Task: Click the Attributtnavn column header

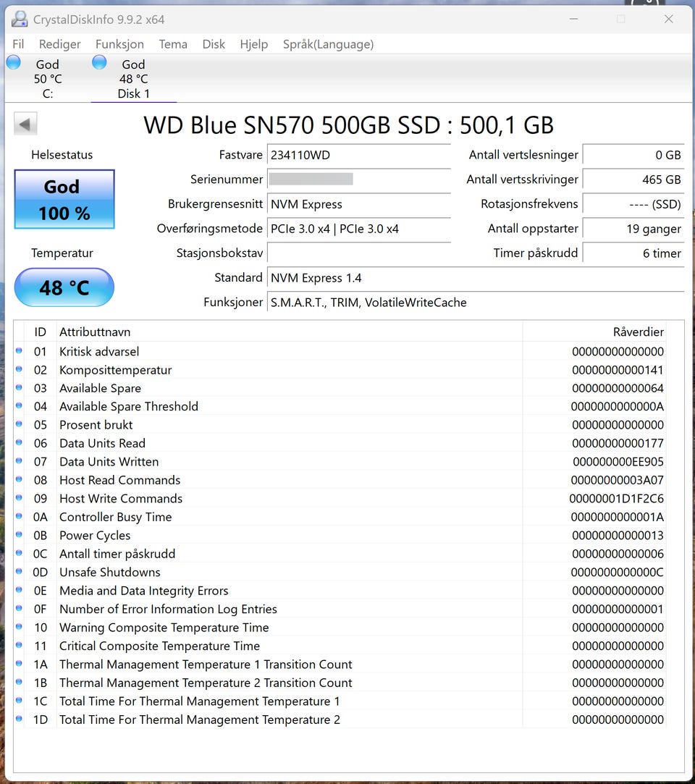Action: click(x=290, y=332)
